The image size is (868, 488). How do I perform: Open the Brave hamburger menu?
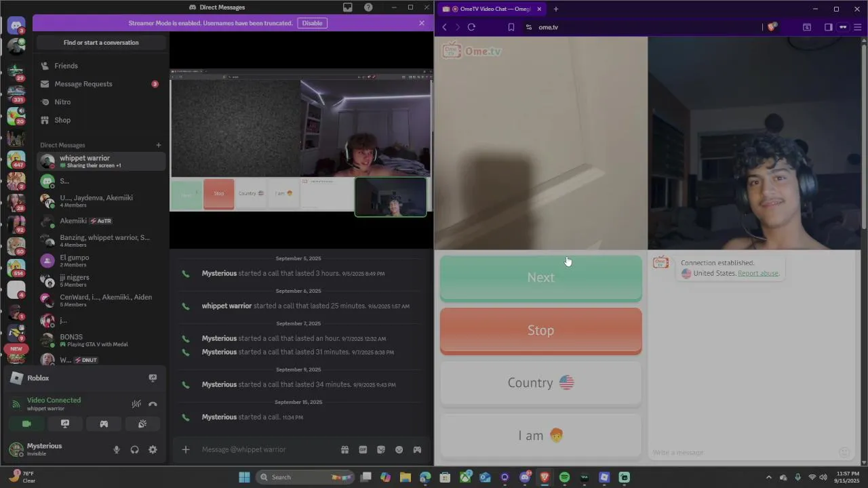tap(858, 27)
